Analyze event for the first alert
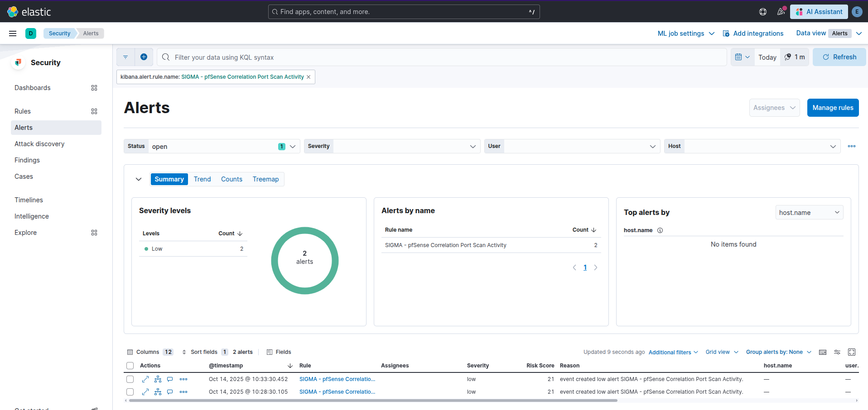This screenshot has width=868, height=410. pyautogui.click(x=158, y=379)
